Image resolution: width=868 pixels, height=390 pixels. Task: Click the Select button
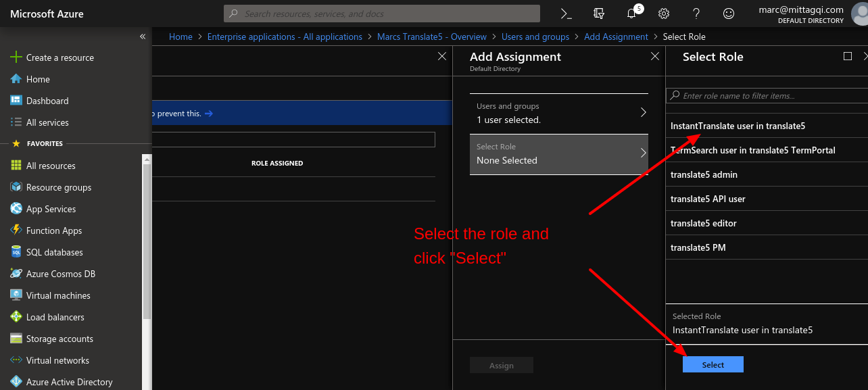pyautogui.click(x=713, y=364)
